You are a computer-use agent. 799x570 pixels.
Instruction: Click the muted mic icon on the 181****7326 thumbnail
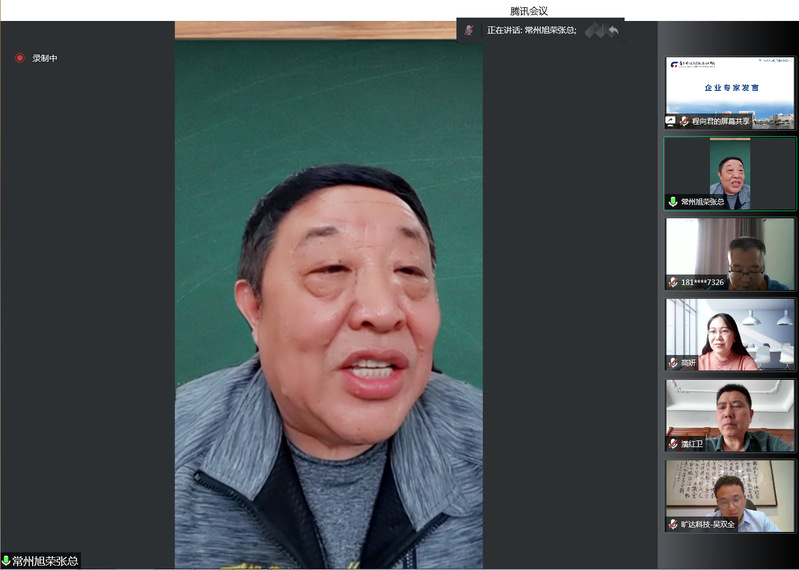673,282
